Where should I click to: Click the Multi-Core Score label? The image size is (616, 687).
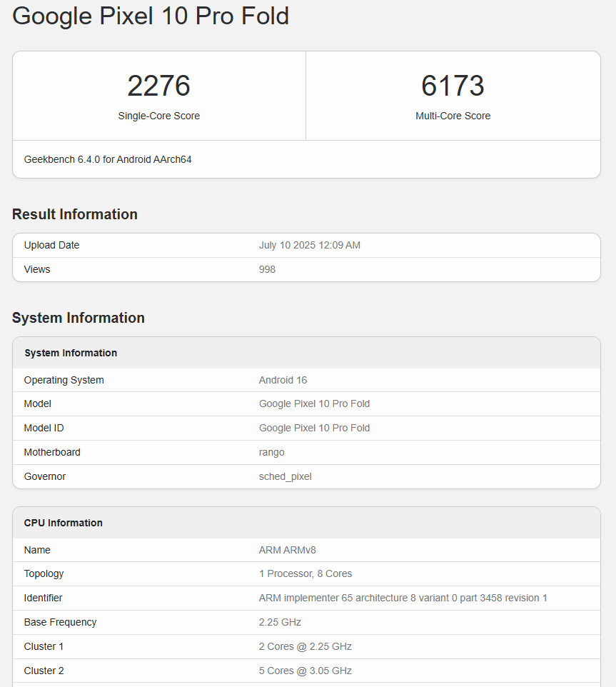(x=453, y=116)
